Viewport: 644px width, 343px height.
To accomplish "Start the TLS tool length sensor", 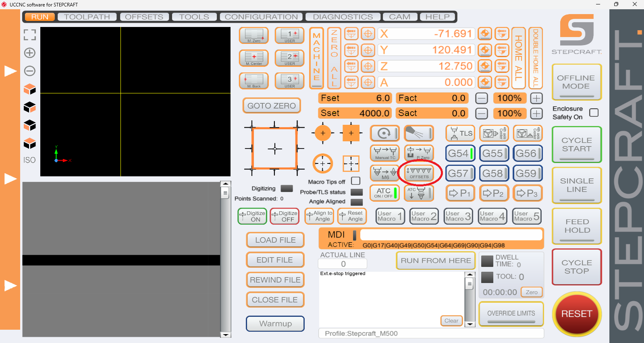I will (x=460, y=133).
